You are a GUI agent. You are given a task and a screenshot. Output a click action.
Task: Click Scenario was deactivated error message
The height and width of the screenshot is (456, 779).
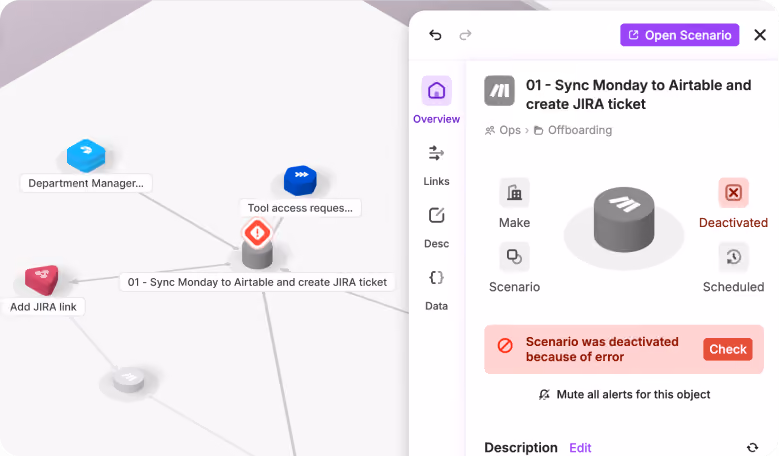[602, 349]
